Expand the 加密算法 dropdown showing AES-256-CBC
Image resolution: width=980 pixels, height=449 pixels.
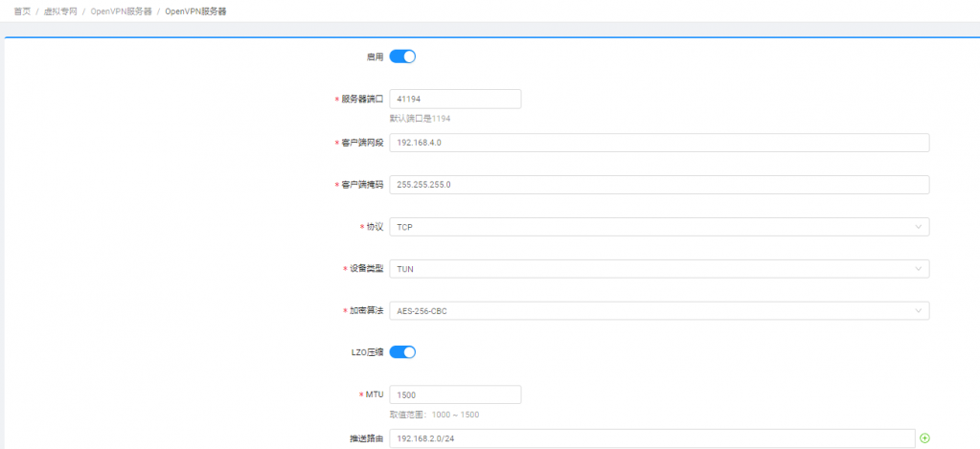[659, 311]
